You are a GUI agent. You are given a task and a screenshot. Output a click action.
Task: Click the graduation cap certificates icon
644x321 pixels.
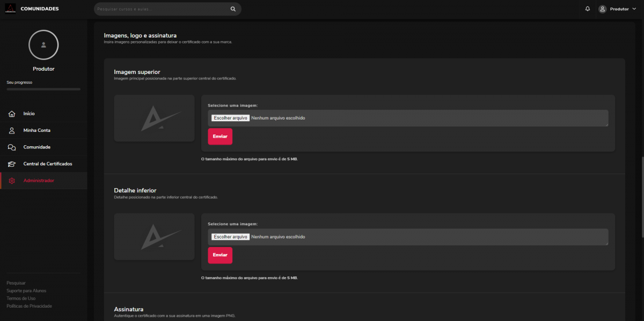click(12, 164)
